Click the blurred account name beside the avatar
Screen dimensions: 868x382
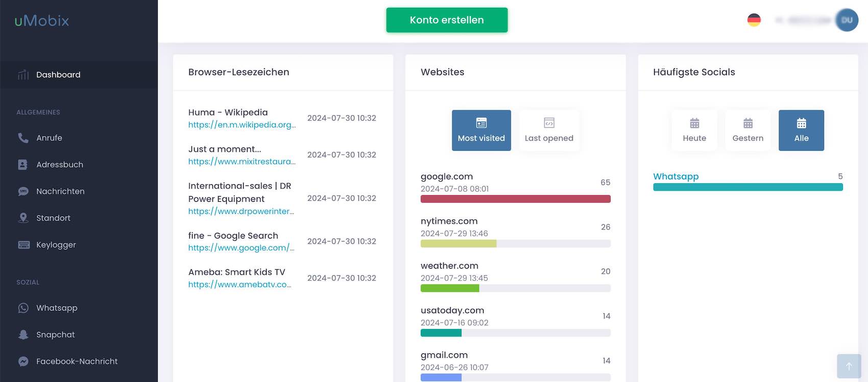(804, 20)
